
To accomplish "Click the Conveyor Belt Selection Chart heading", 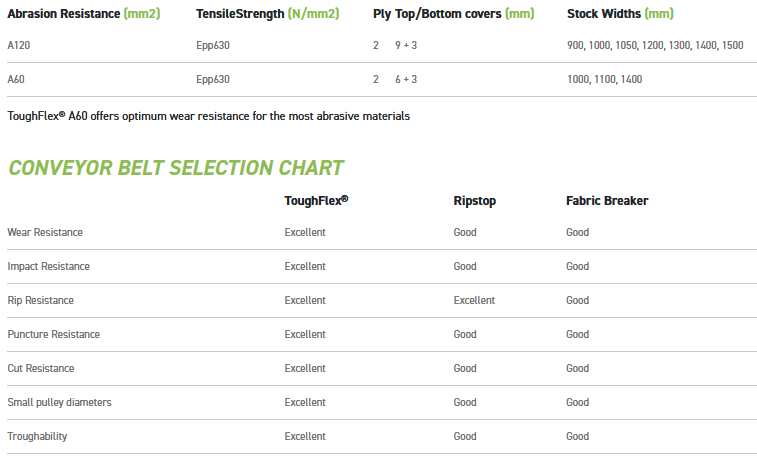I will click(x=175, y=168).
